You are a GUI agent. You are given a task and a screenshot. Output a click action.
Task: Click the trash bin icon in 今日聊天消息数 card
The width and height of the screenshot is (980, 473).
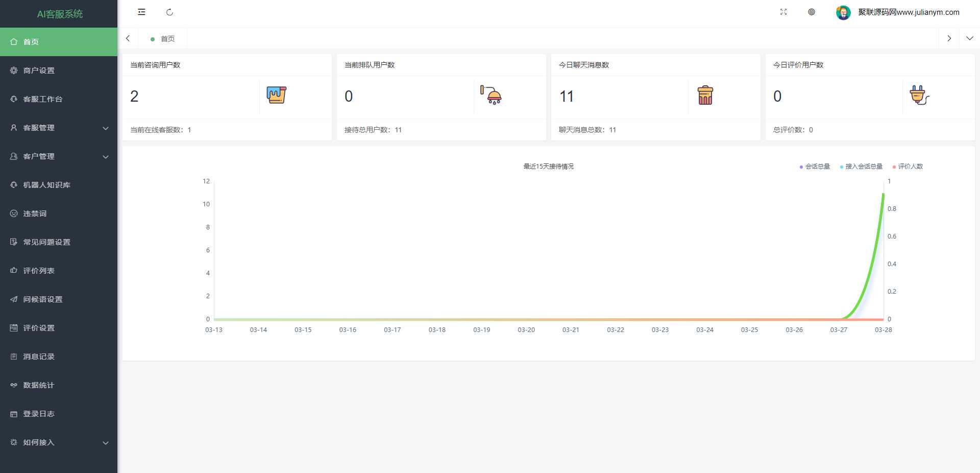(705, 96)
